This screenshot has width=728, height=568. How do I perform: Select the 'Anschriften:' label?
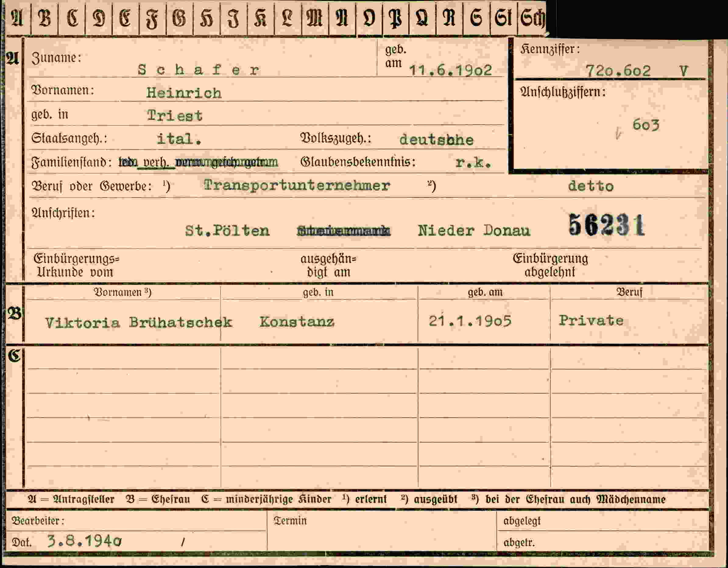click(63, 213)
